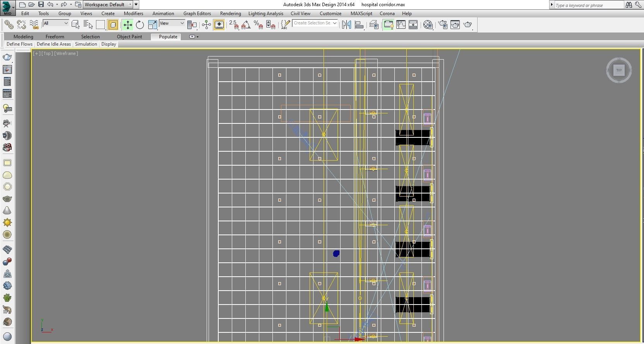Image resolution: width=644 pixels, height=344 pixels.
Task: Open the Edit menu
Action: tap(25, 14)
